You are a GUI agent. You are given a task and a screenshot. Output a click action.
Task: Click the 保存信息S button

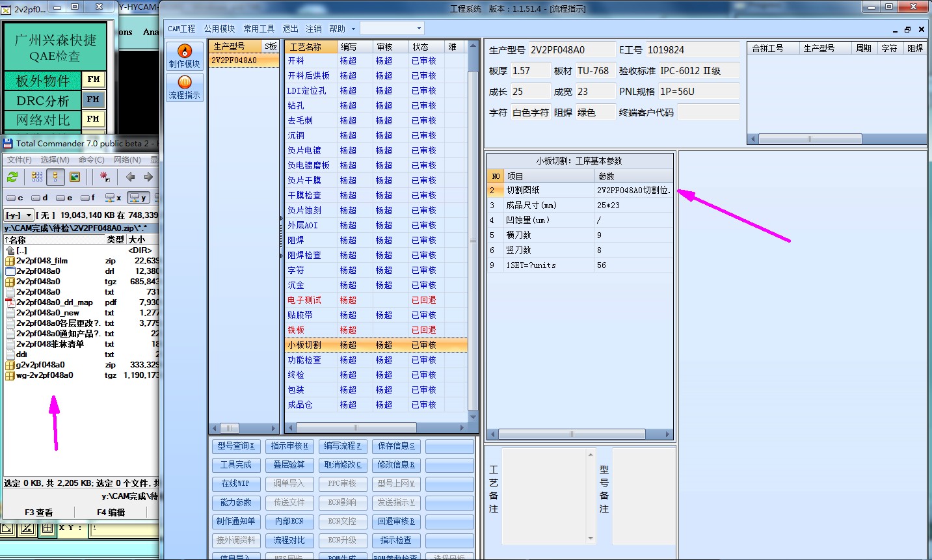coord(396,446)
